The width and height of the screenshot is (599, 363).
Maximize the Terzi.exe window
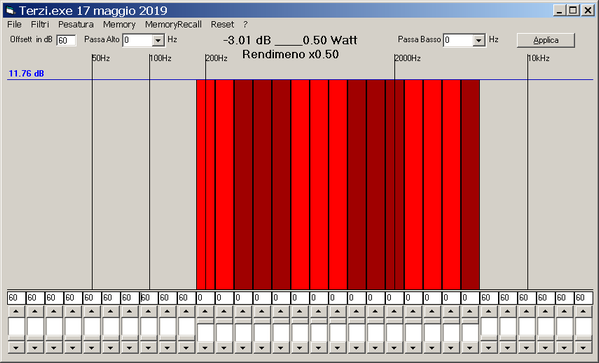573,10
